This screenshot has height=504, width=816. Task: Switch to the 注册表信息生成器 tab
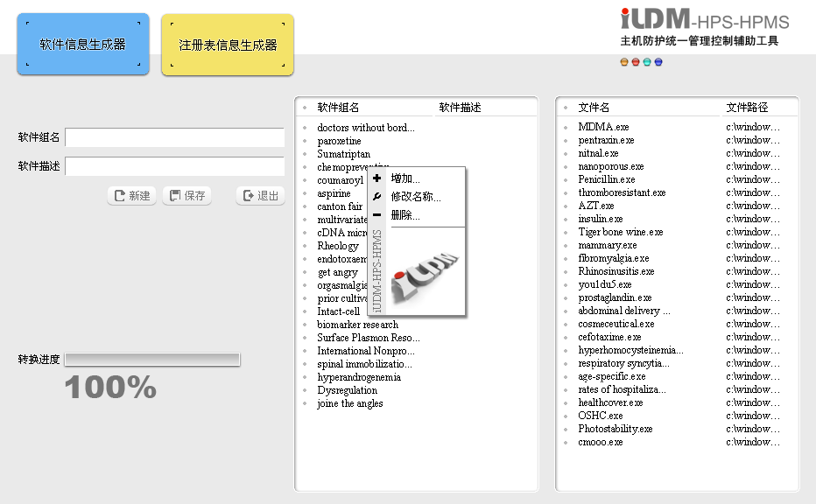[228, 45]
